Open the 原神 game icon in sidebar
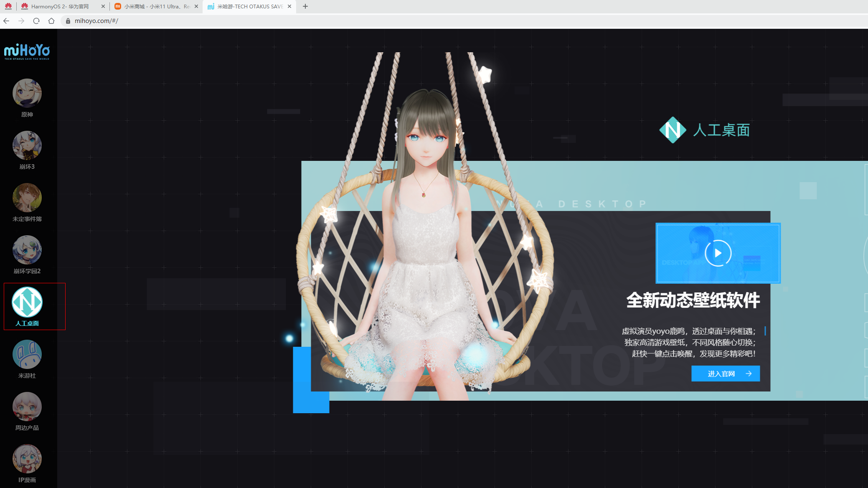The image size is (868, 488). [27, 94]
